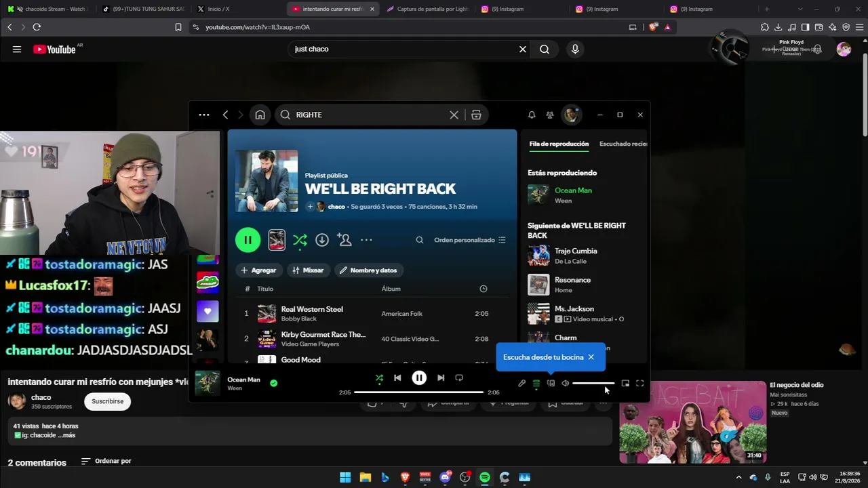Click the YouTube search magnifier button
The height and width of the screenshot is (488, 868).
pyautogui.click(x=545, y=49)
